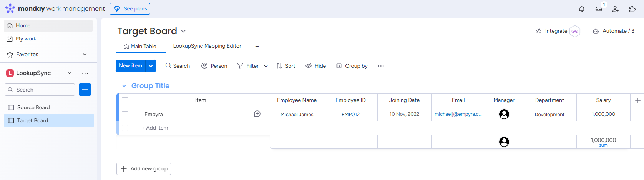Select all items checkbox in header
This screenshot has width=644, height=180.
point(125,100)
